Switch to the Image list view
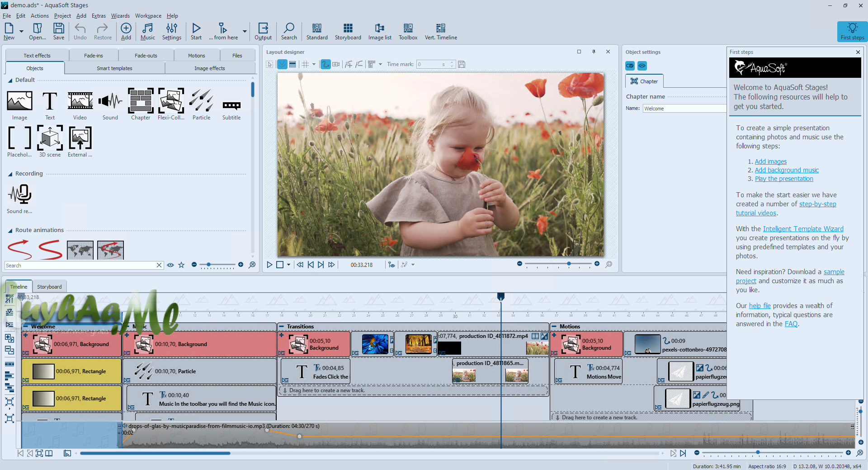Screen dimensions: 868x470 [x=380, y=31]
